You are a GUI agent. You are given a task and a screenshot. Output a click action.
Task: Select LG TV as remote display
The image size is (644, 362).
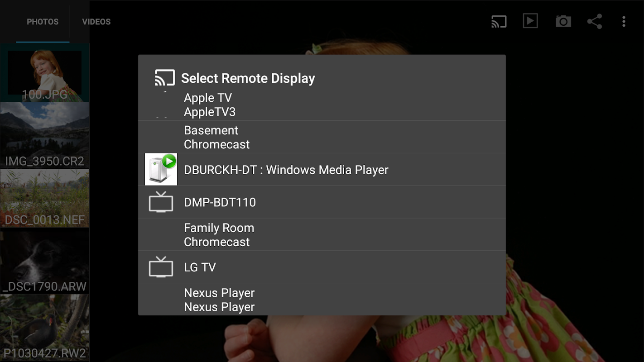coord(322,267)
